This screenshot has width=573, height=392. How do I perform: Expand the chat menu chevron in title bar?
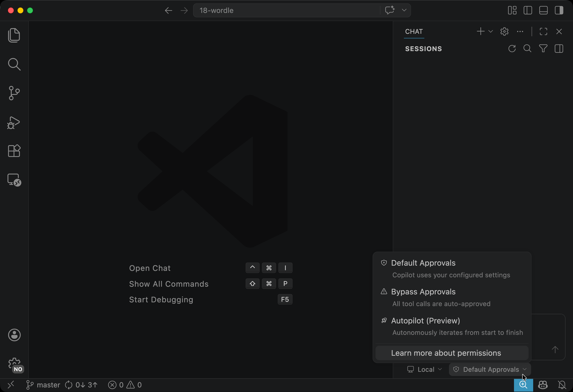tap(404, 10)
